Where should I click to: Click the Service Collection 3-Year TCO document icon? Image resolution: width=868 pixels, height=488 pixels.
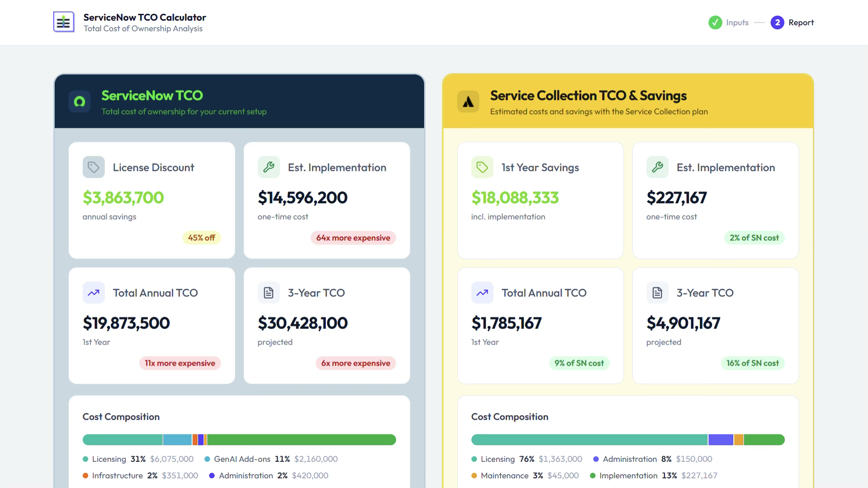click(x=658, y=293)
